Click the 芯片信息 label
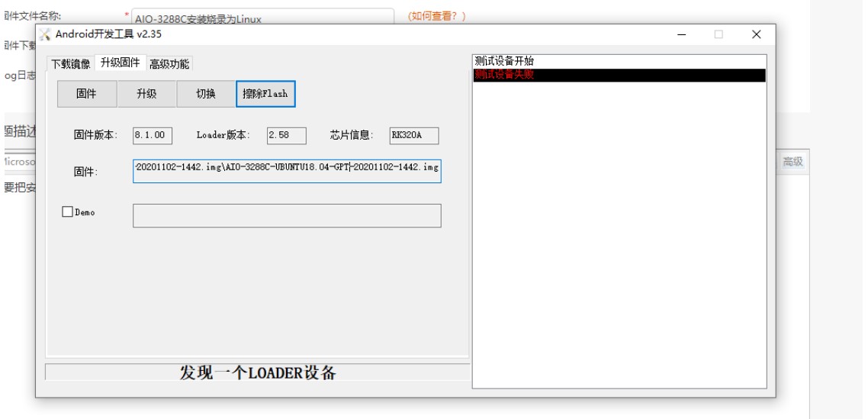 click(x=352, y=134)
